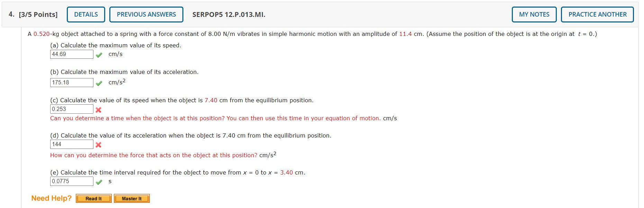Image resolution: width=644 pixels, height=208 pixels.
Task: Click the part (d) answer box containing 144
Action: coord(71,144)
